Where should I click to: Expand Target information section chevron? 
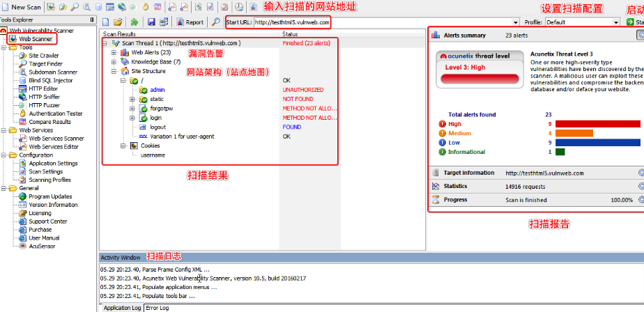point(641,173)
